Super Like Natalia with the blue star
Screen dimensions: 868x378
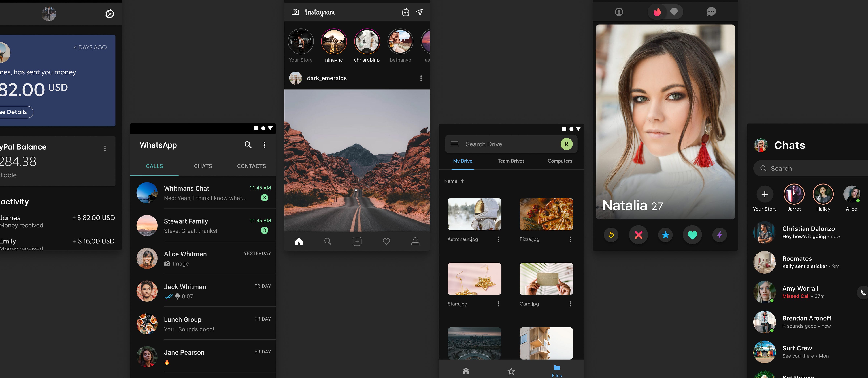click(x=665, y=235)
